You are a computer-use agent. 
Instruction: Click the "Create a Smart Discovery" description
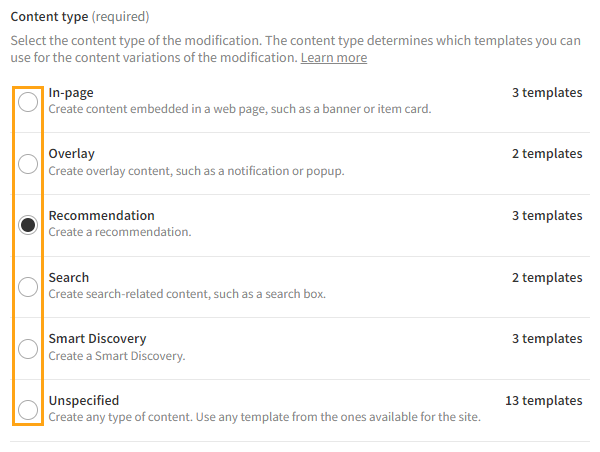point(116,356)
